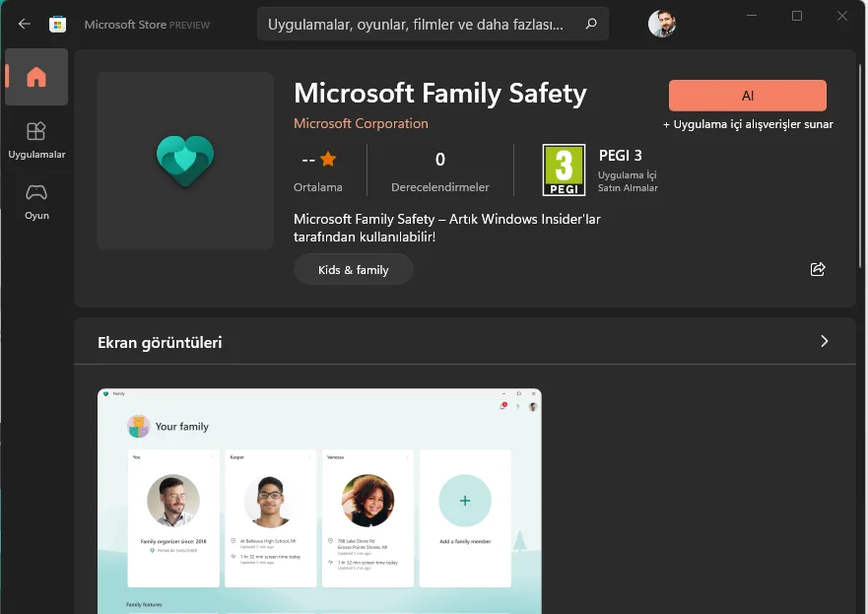
Task: Maximize the Microsoft Store window
Action: [x=797, y=16]
